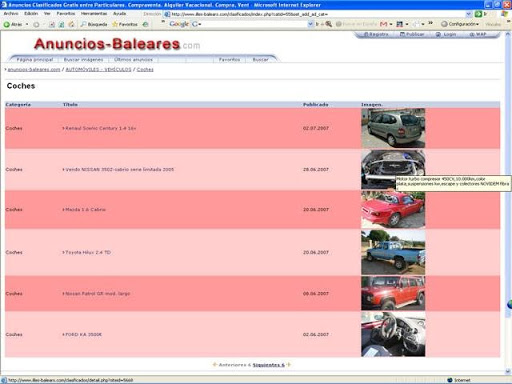Click the history icon after Favoritos

click(x=145, y=24)
